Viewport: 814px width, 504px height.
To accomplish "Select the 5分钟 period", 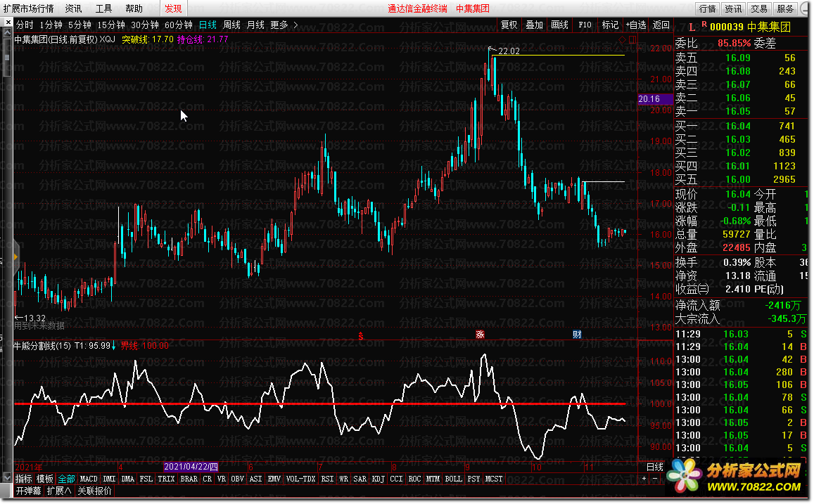I will coord(80,25).
